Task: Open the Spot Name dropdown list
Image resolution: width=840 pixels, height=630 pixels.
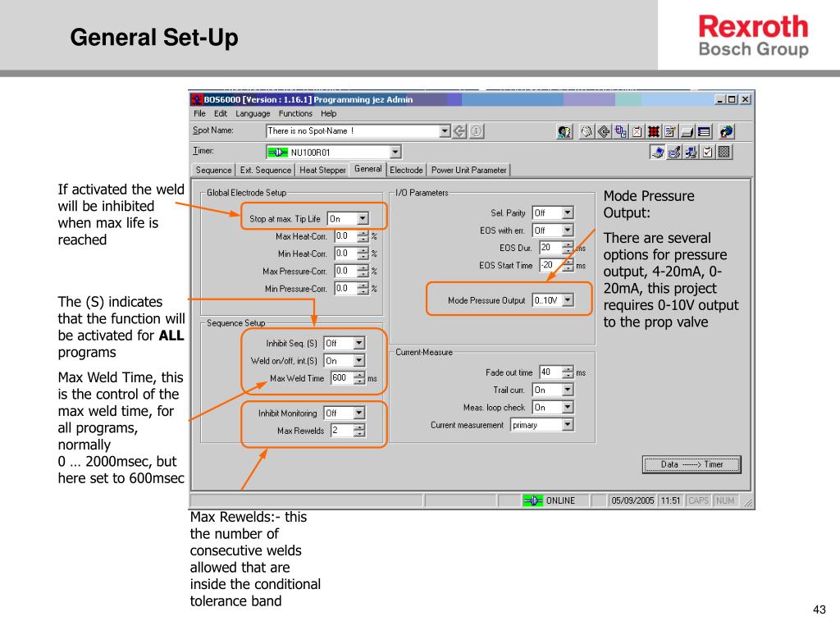Action: [445, 130]
